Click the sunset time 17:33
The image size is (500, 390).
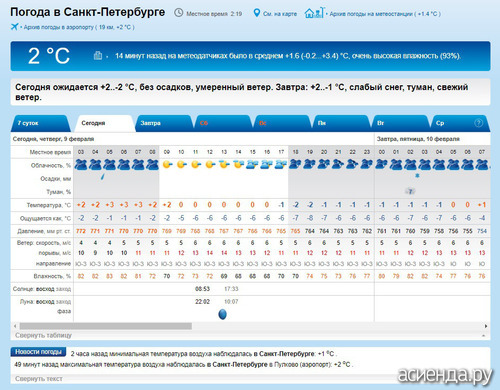pyautogui.click(x=231, y=289)
